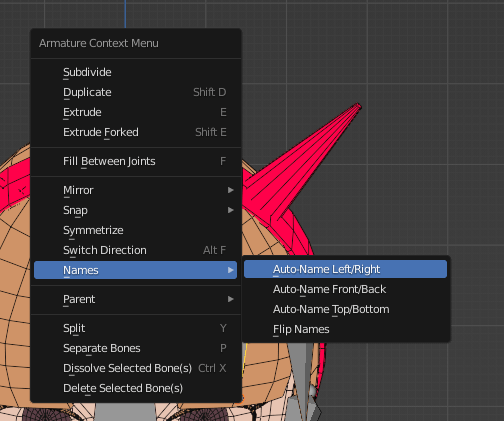Click Auto-Name Top/Bottom
This screenshot has width=504, height=421.
(x=345, y=309)
